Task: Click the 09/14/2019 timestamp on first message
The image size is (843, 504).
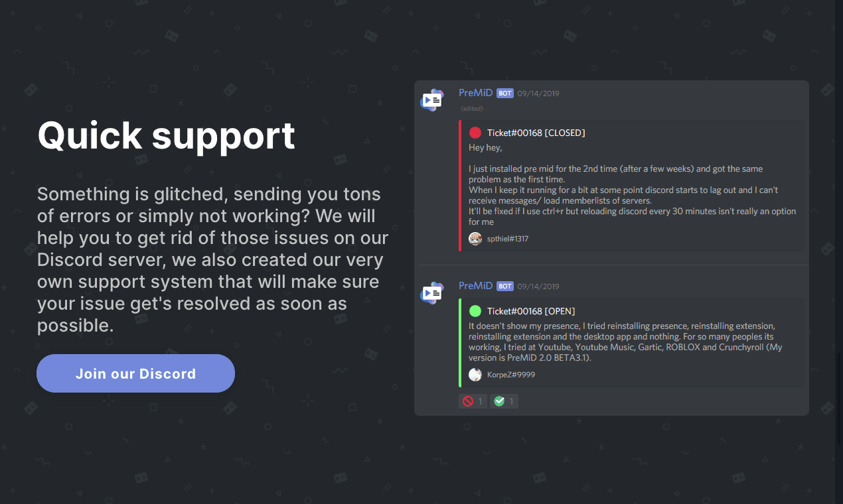Action: 538,94
